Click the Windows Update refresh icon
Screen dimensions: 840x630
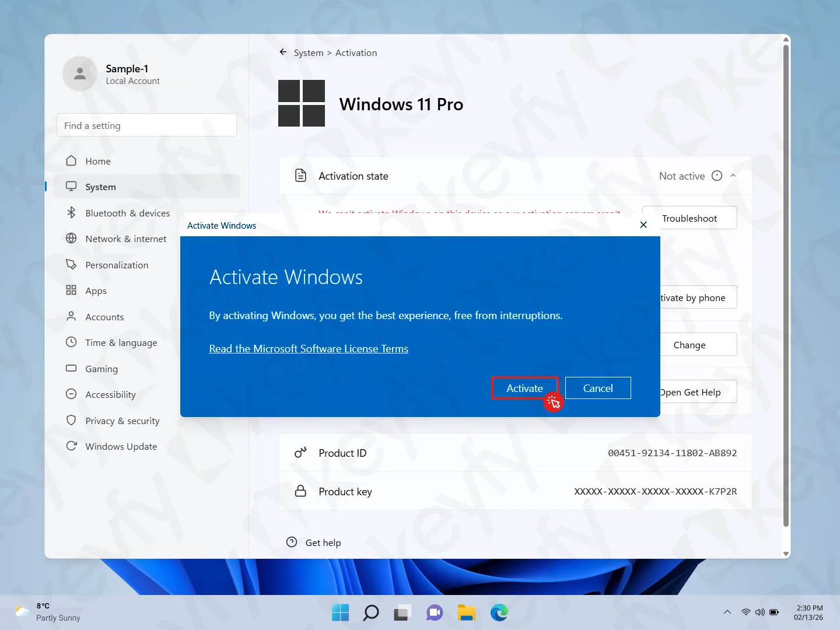coord(71,446)
